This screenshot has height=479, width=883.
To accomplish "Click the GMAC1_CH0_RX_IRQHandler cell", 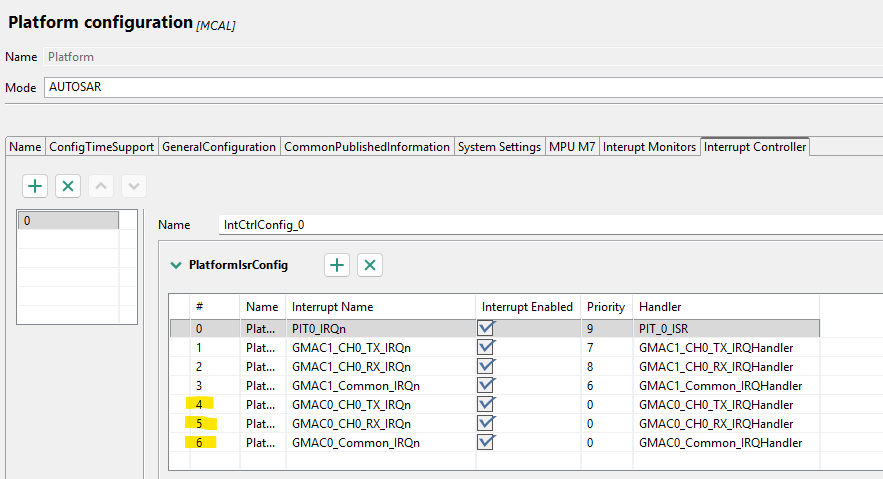I will (x=726, y=366).
